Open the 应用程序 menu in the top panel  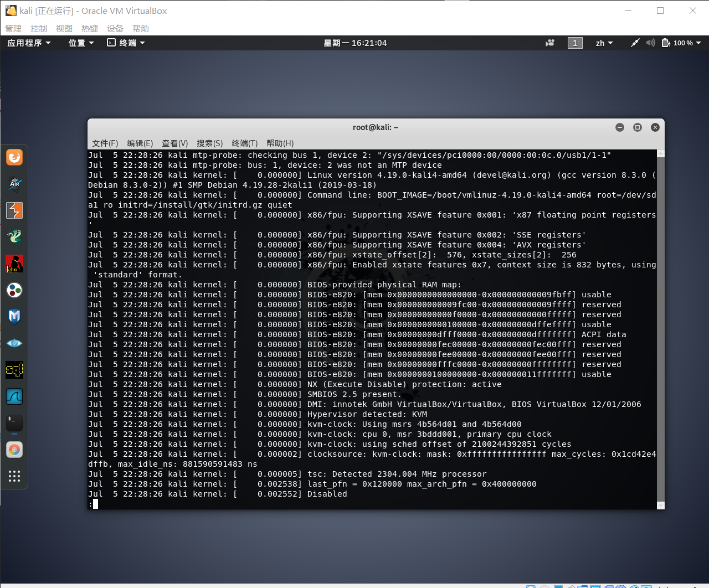[28, 43]
